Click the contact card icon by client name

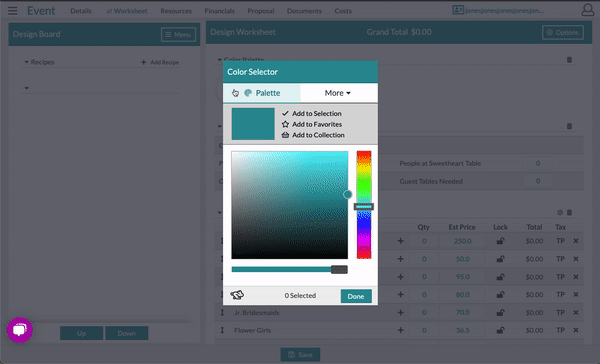(458, 10)
